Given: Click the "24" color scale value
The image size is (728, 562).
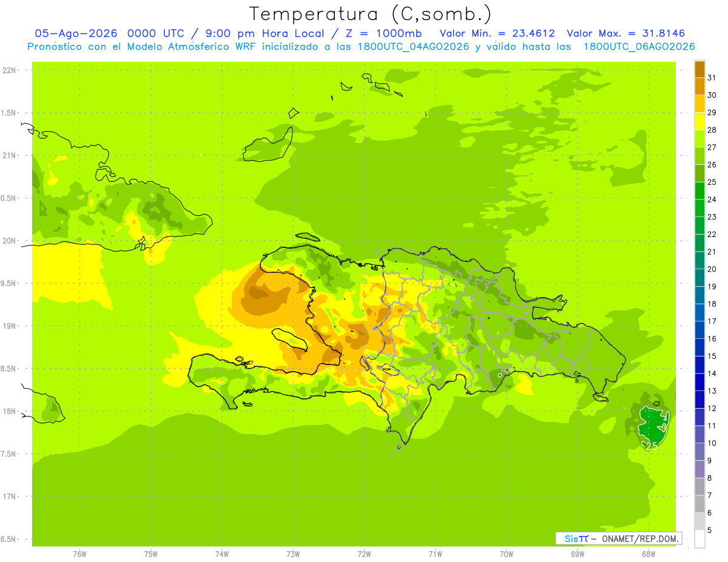Looking at the screenshot, I should pyautogui.click(x=712, y=199).
